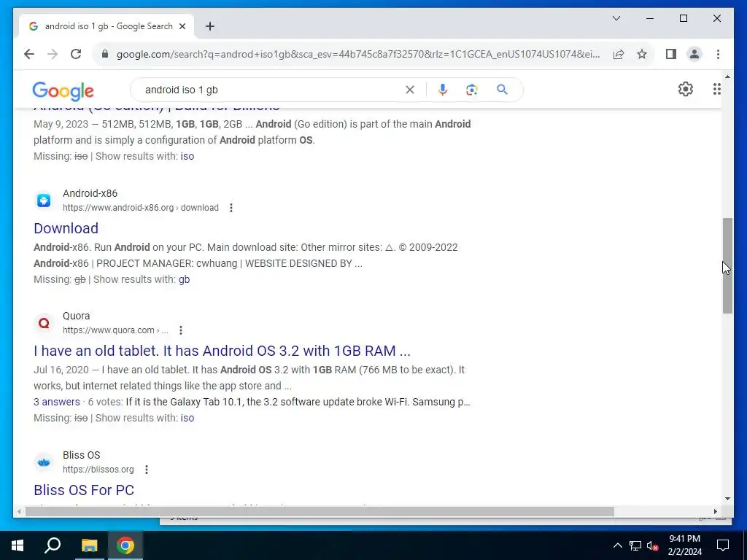Open Android-x86 Download result
The image size is (747, 560).
tap(66, 228)
